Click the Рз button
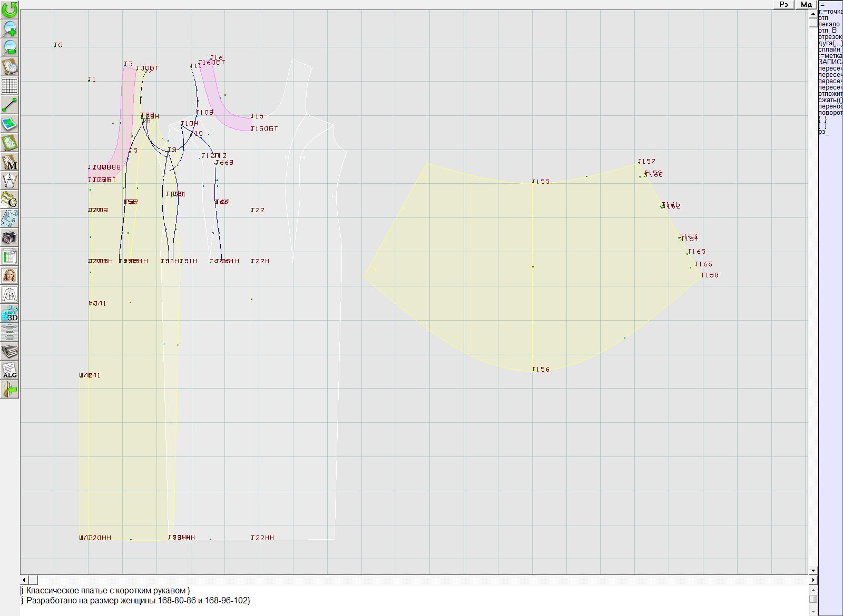Viewport: 843px width, 616px height. pyautogui.click(x=783, y=4)
